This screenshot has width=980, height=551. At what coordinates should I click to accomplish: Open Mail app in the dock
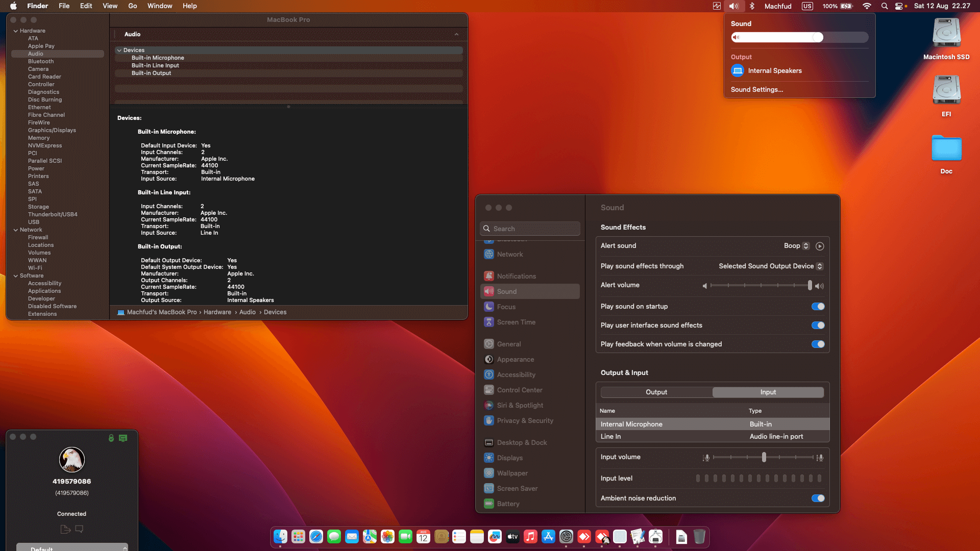click(x=352, y=537)
